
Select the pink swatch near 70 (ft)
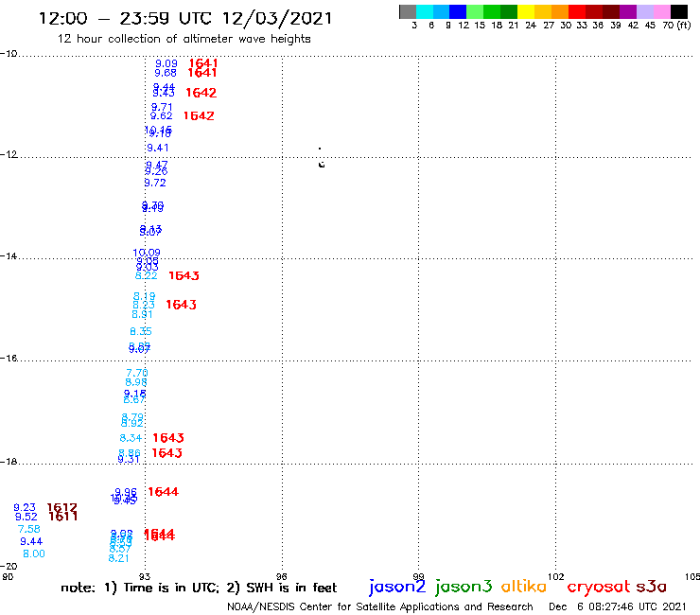(661, 11)
